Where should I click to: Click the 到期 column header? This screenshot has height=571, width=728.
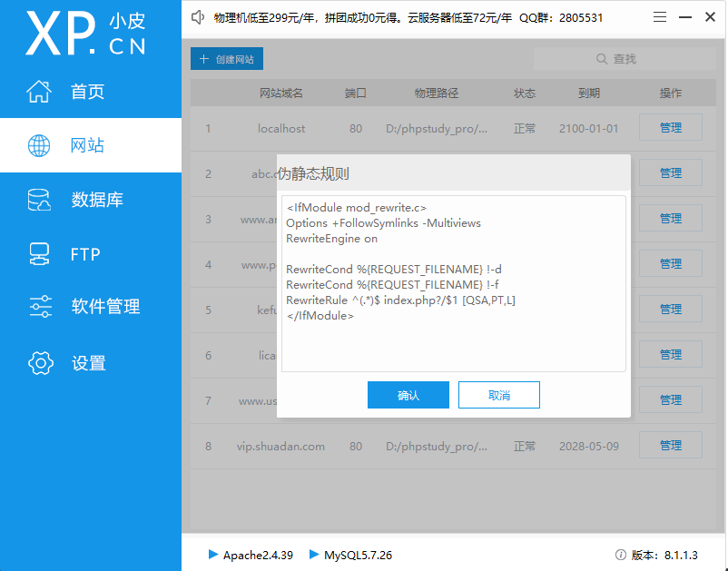[589, 94]
